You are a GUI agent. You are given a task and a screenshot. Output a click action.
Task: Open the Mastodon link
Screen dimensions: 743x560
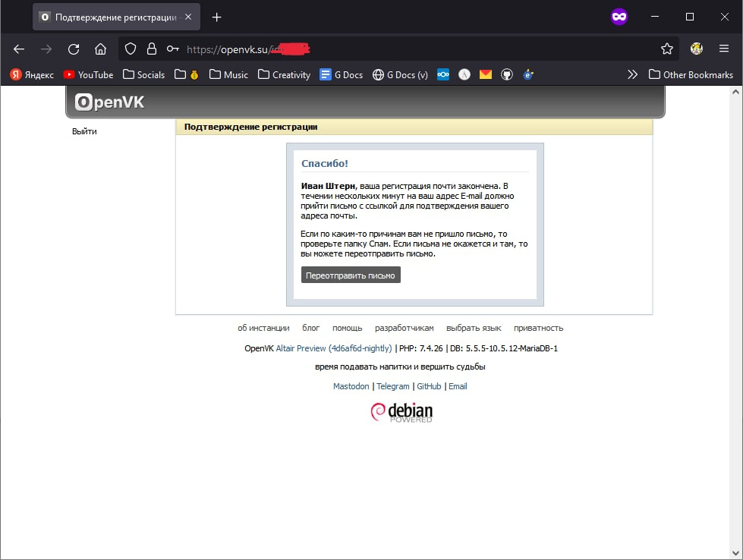tap(351, 386)
